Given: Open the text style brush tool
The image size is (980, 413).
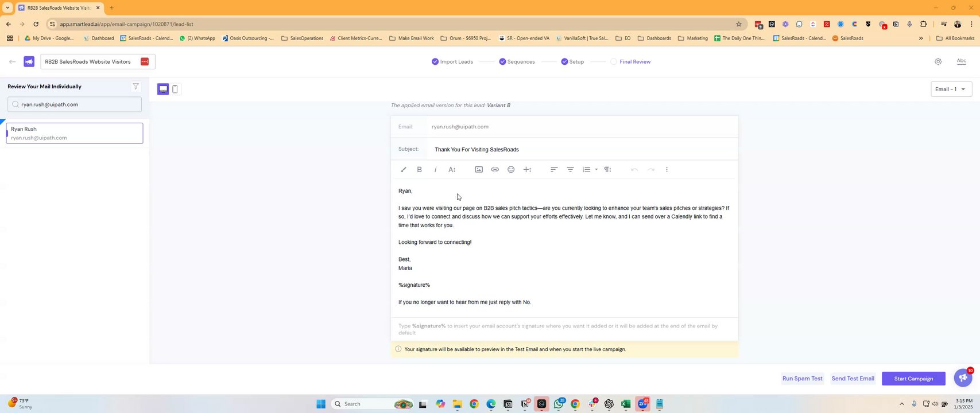Looking at the screenshot, I should click(404, 170).
